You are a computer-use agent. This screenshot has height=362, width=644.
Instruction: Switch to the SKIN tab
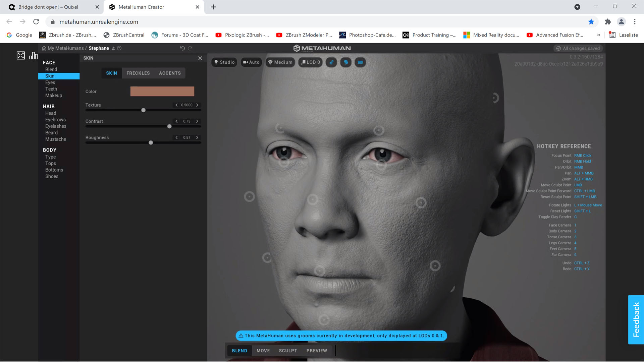click(112, 73)
